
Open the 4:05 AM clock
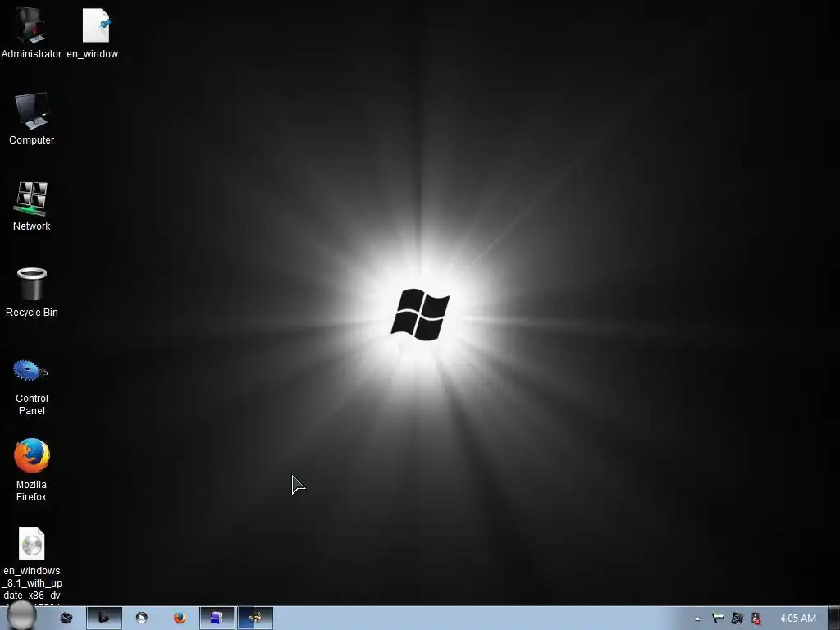[x=797, y=619]
